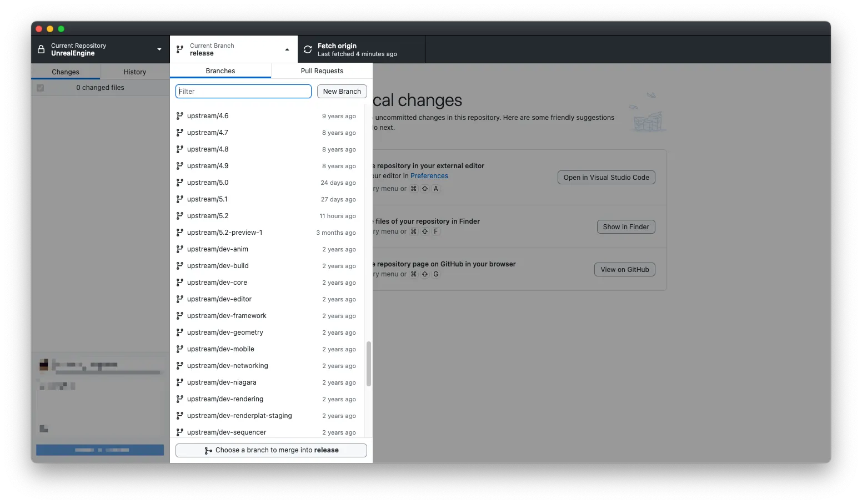Expand the Current Repository dropdown arrow
The height and width of the screenshot is (504, 862).
coord(159,49)
